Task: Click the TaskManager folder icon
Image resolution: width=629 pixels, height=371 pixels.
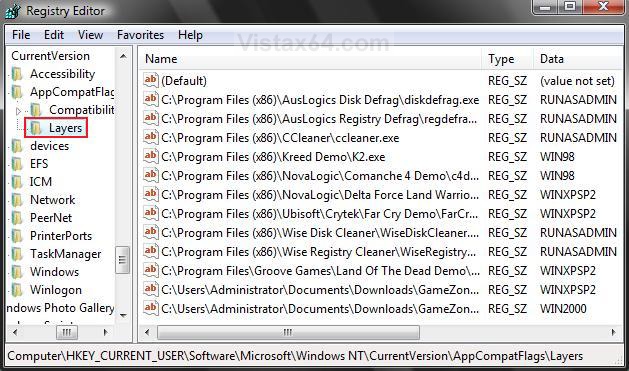Action: 17,254
